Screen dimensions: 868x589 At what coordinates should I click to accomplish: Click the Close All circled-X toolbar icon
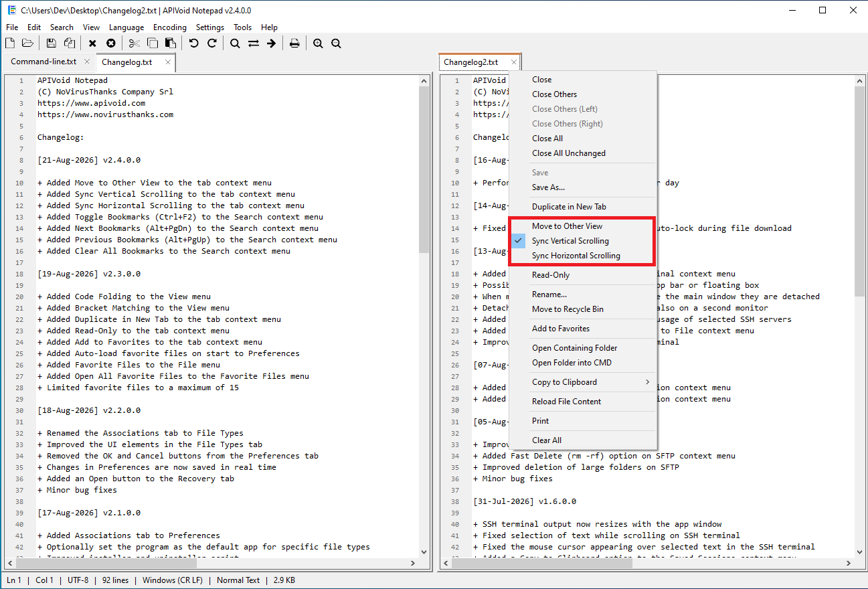[111, 44]
